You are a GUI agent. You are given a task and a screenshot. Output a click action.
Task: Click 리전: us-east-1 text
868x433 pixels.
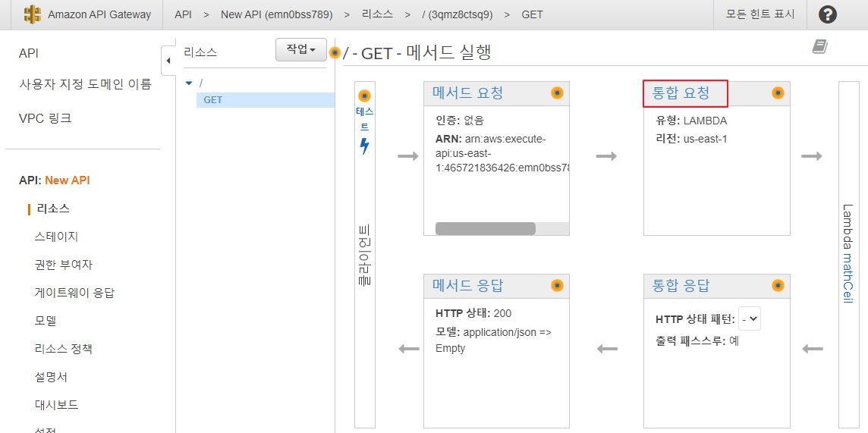tap(691, 139)
